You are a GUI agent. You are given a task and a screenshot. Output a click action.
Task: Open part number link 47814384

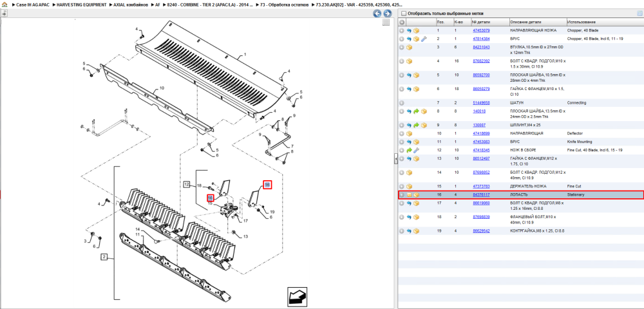click(481, 39)
